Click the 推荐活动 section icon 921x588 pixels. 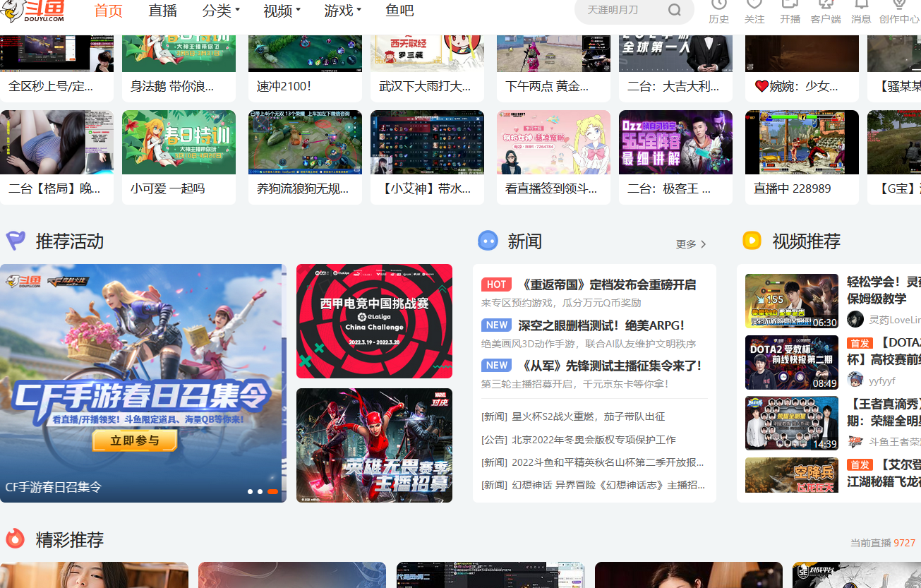[16, 241]
